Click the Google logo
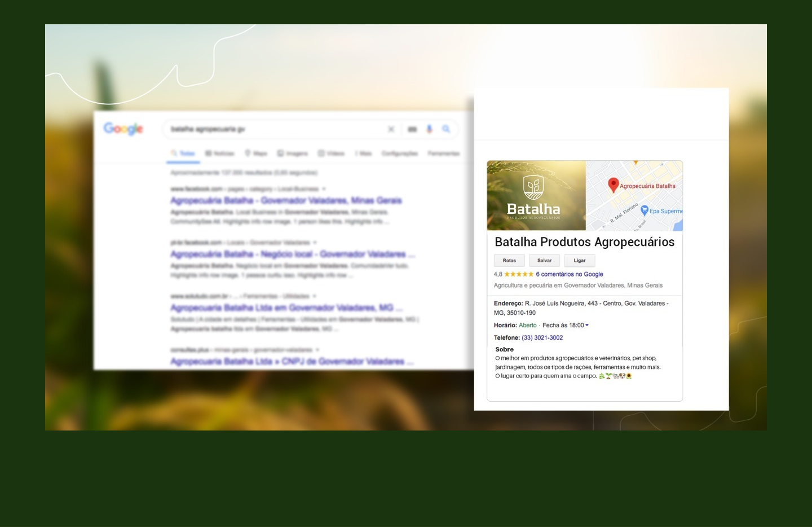Viewport: 812px width, 527px height. pos(123,129)
